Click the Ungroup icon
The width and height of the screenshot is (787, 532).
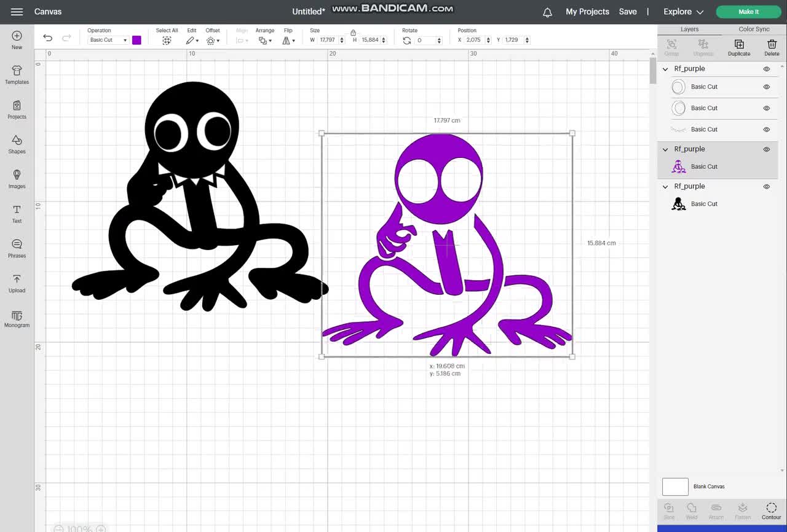point(703,47)
